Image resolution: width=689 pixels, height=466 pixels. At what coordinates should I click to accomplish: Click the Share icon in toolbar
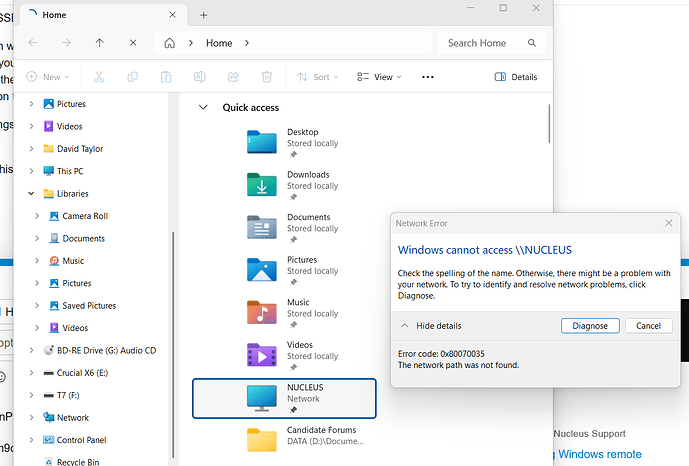[233, 77]
